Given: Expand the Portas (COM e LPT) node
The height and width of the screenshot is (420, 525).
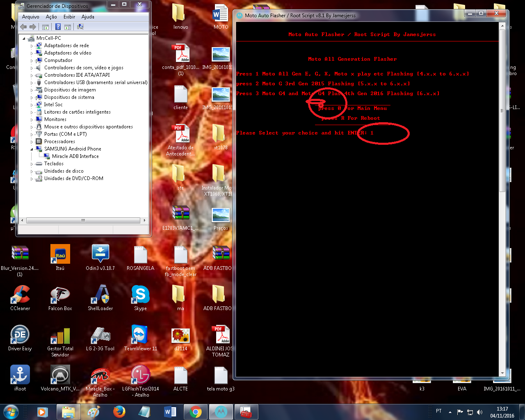Looking at the screenshot, I should [x=32, y=134].
